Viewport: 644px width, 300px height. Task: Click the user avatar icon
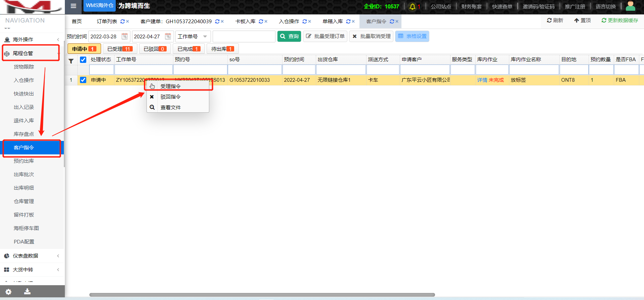tap(630, 6)
